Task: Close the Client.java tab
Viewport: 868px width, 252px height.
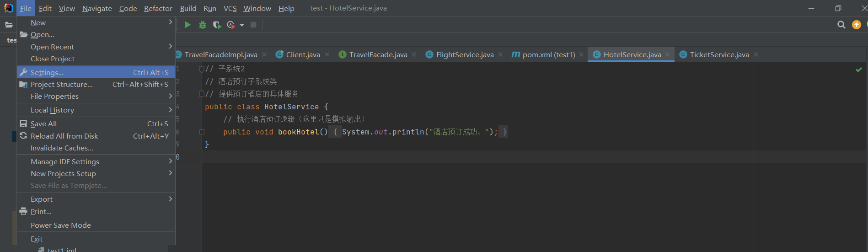Action: 327,54
